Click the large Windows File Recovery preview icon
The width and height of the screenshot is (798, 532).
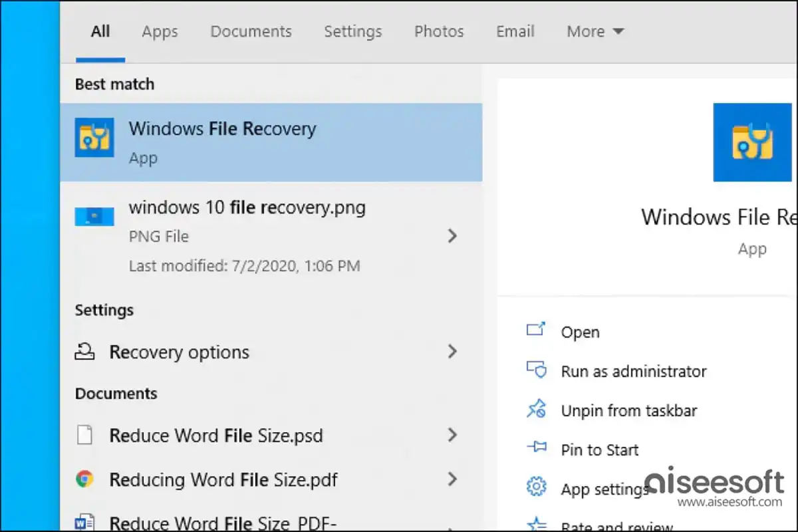click(752, 142)
